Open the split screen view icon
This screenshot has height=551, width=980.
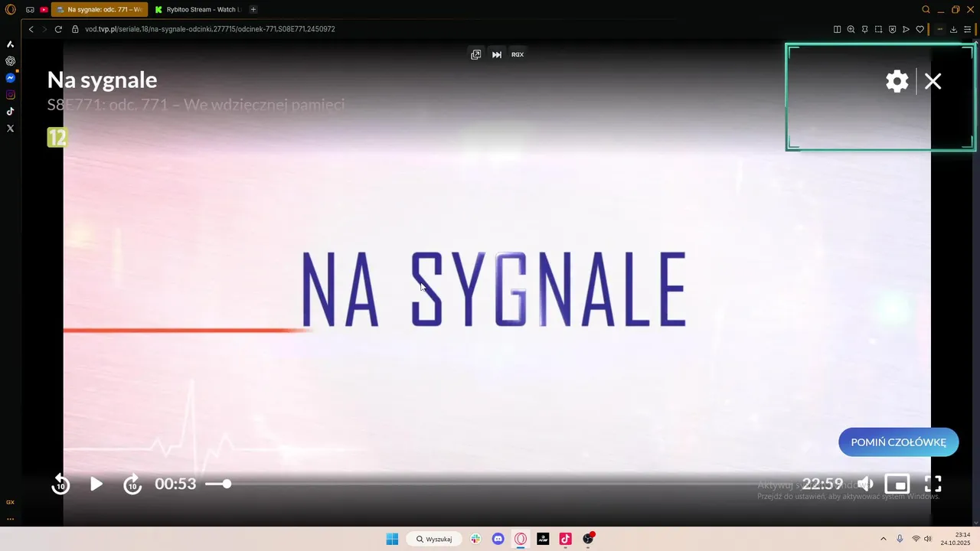click(x=837, y=29)
